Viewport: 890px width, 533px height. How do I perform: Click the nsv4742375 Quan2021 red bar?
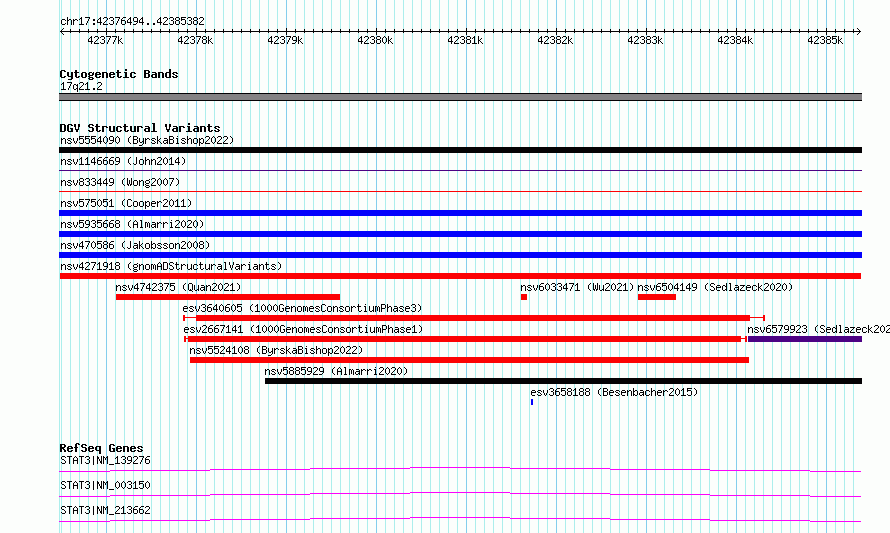tap(228, 297)
